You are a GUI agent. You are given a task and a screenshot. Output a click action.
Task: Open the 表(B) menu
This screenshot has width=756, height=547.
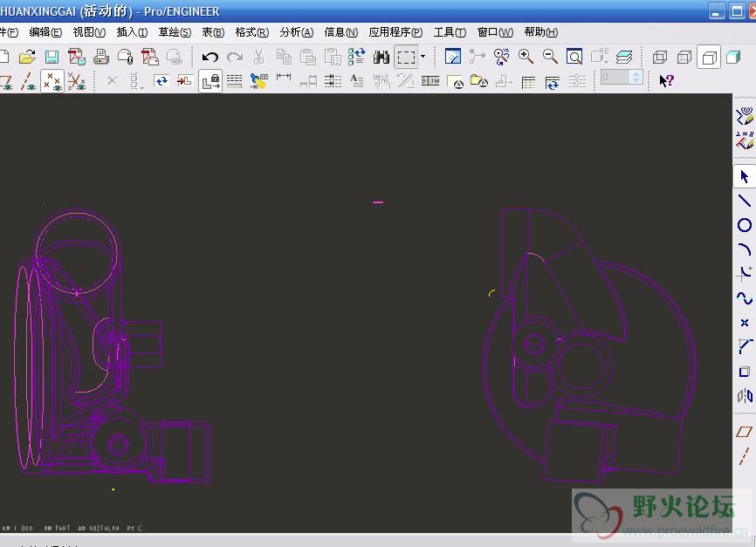click(213, 32)
